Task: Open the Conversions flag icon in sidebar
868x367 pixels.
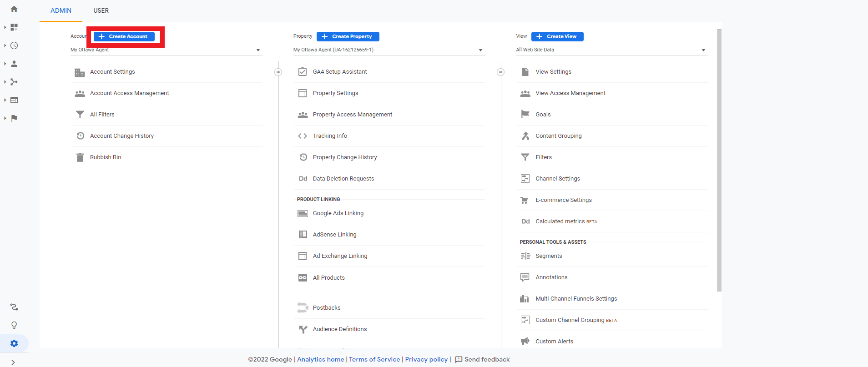Action: 14,118
